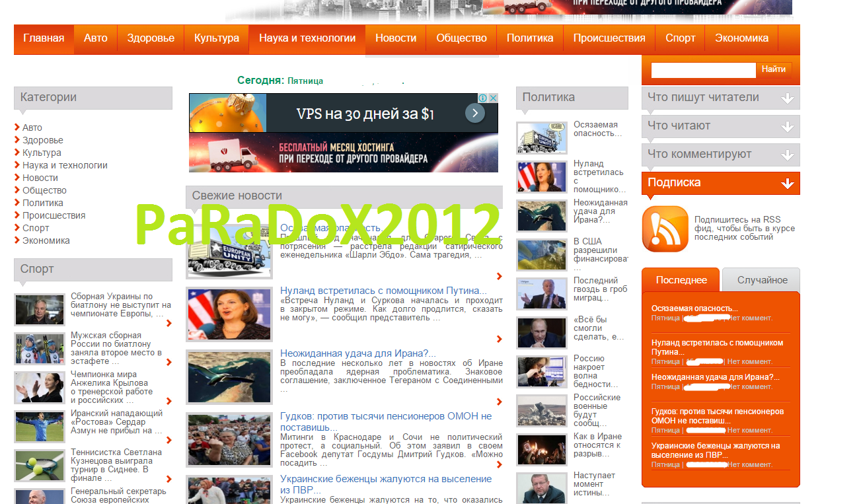
Task: Click read-more arrow for Осязаемая опасность article
Action: click(x=499, y=276)
